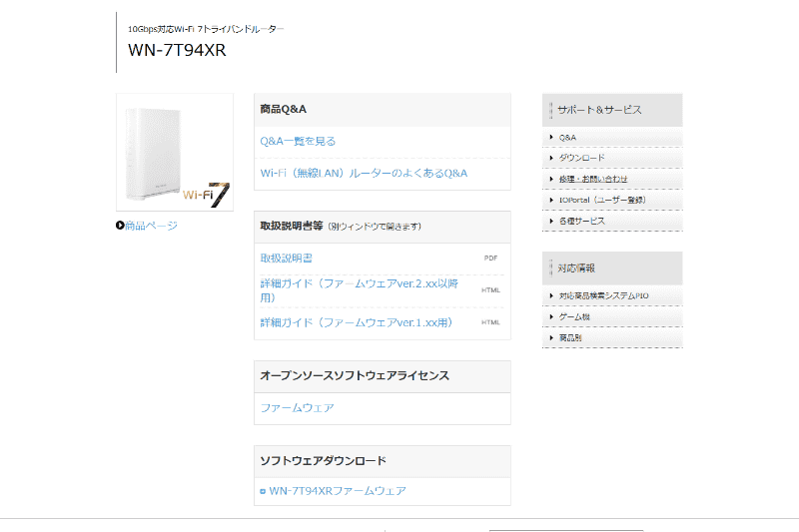
Task: Click the HTML label on ver.2.xx guide row
Action: [x=490, y=290]
